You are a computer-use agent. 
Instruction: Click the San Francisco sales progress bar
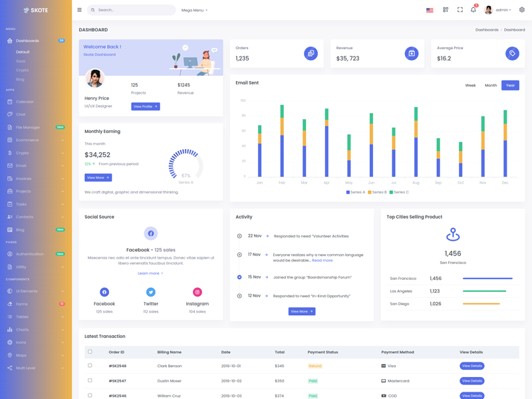click(x=487, y=279)
